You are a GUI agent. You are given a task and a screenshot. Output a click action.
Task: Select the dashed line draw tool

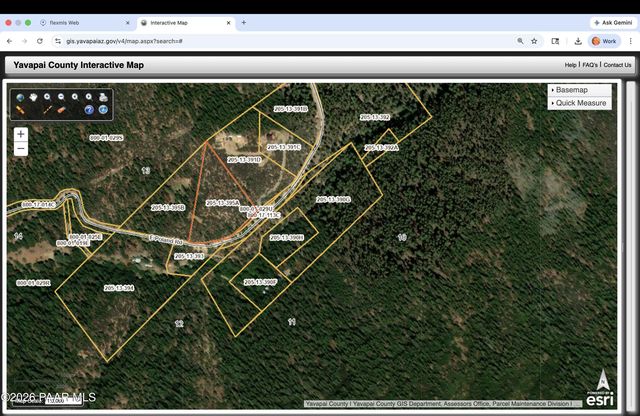[x=48, y=110]
